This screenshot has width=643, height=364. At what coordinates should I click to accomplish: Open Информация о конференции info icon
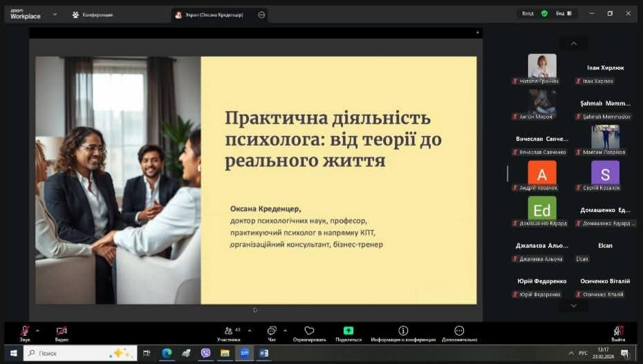coord(403,332)
